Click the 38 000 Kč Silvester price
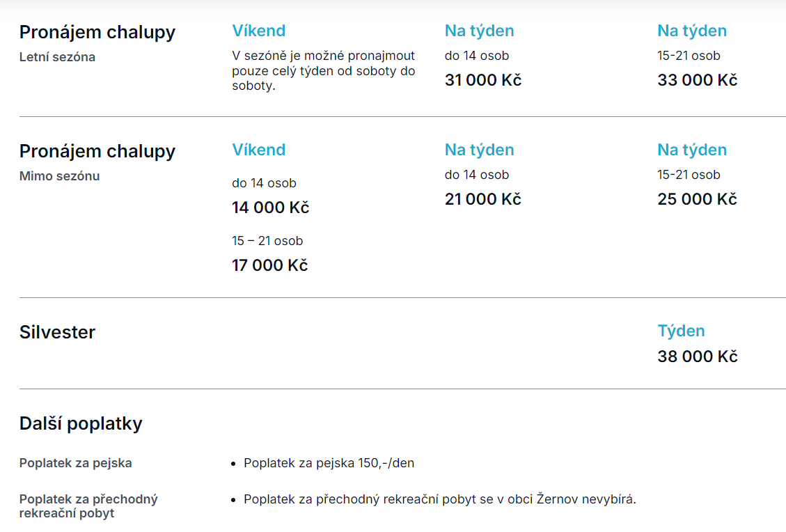The height and width of the screenshot is (532, 786). click(698, 357)
